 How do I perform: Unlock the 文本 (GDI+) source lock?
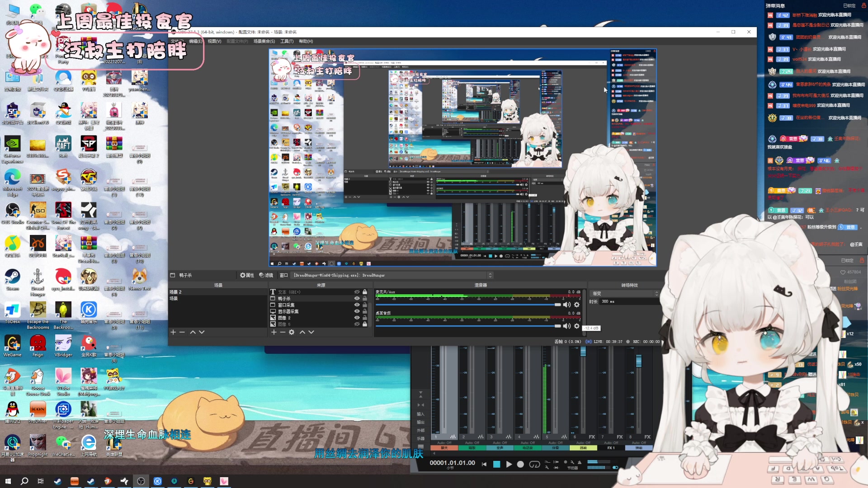pyautogui.click(x=365, y=292)
